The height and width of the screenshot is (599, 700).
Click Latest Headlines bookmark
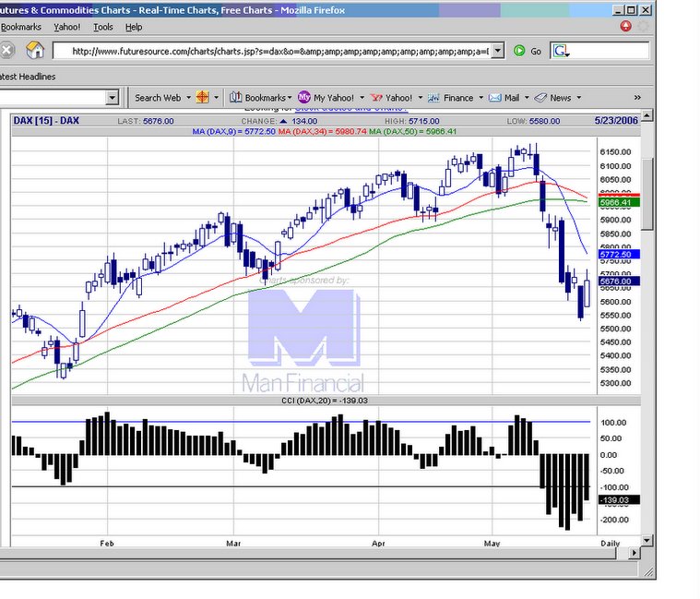(28, 77)
